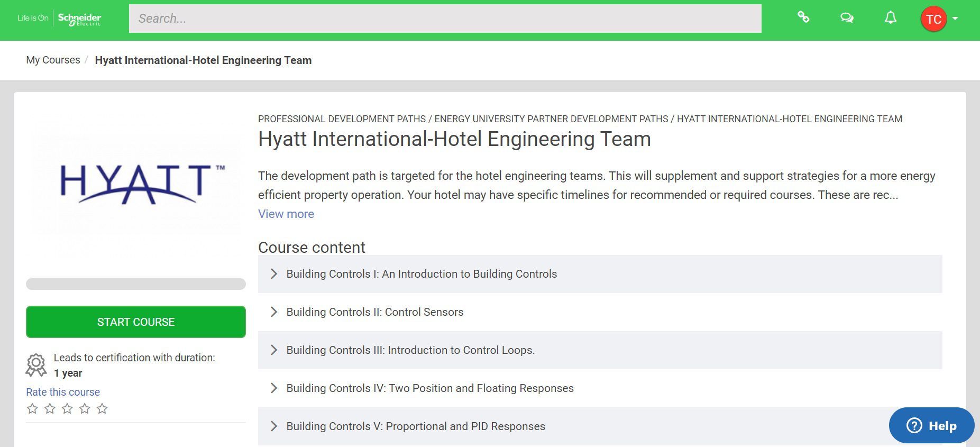Expand Building Controls II: Control Sensors
The width and height of the screenshot is (980, 447).
tap(274, 312)
